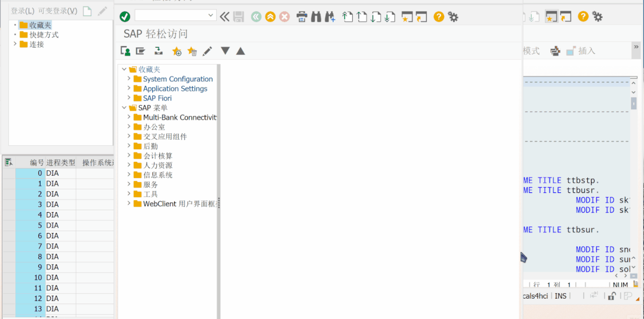Viewport: 644px width, 319px height.
Task: Open the transaction command field dropdown
Action: (x=211, y=16)
